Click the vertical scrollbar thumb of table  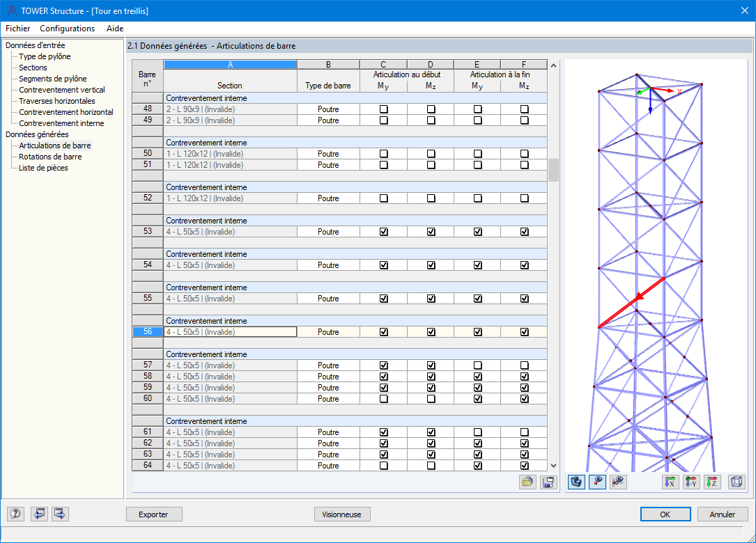[553, 170]
